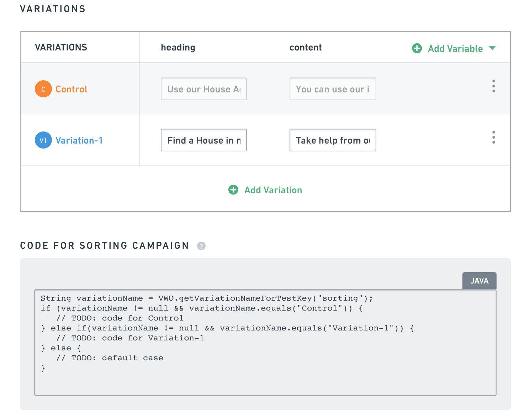Click the green plus icon beside Add Variation
This screenshot has height=420, width=530.
coord(233,190)
